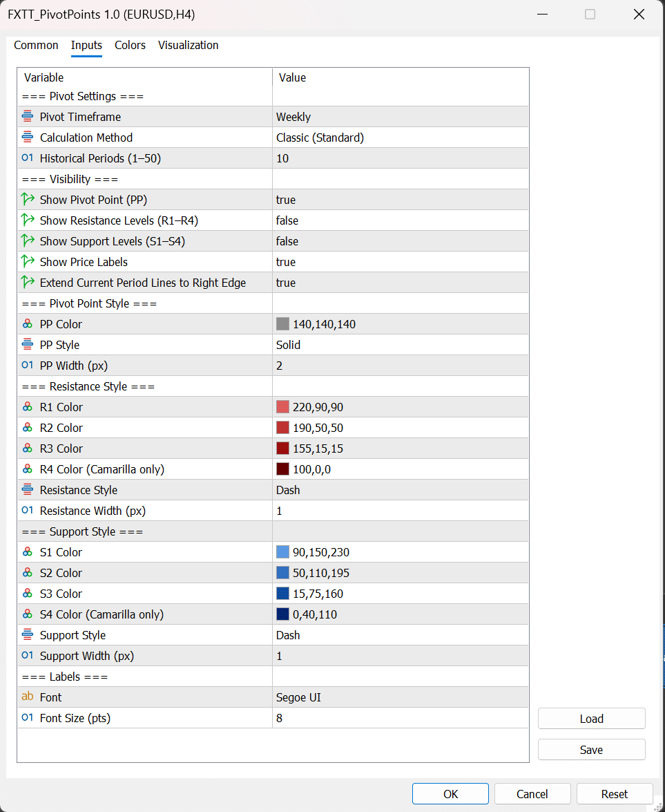Click the boolean arrow icon for Show Pivot Point
Image resolution: width=665 pixels, height=812 pixels.
[x=28, y=200]
